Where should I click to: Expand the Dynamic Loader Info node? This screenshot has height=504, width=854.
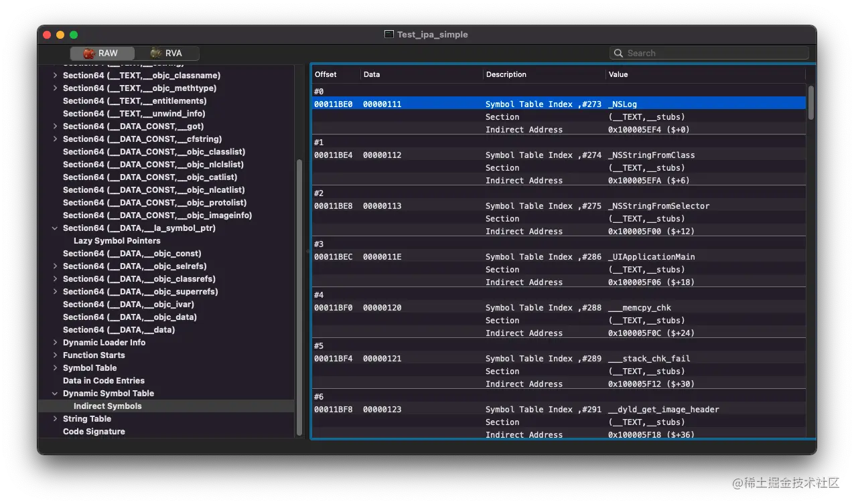55,343
